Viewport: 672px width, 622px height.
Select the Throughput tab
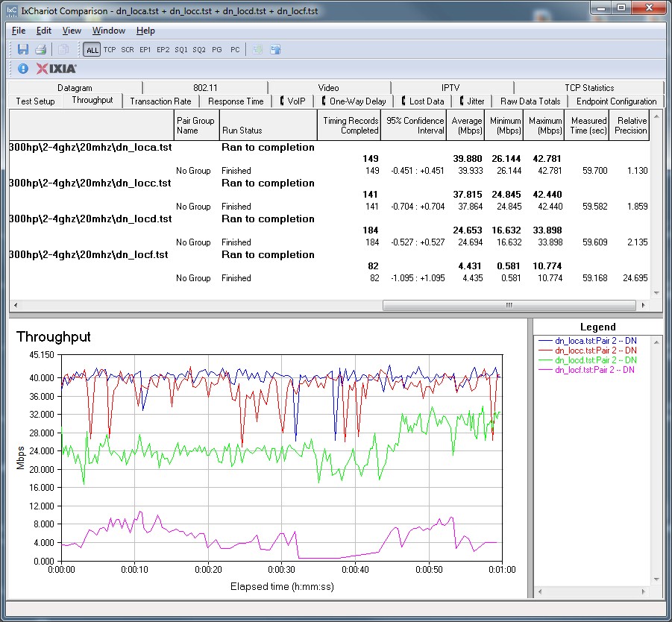point(92,100)
